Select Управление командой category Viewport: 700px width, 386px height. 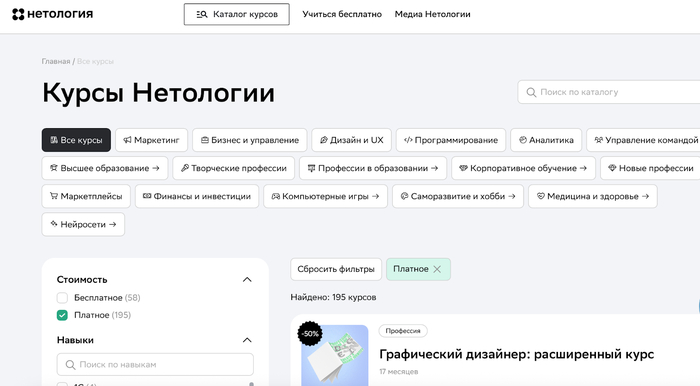pyautogui.click(x=643, y=140)
